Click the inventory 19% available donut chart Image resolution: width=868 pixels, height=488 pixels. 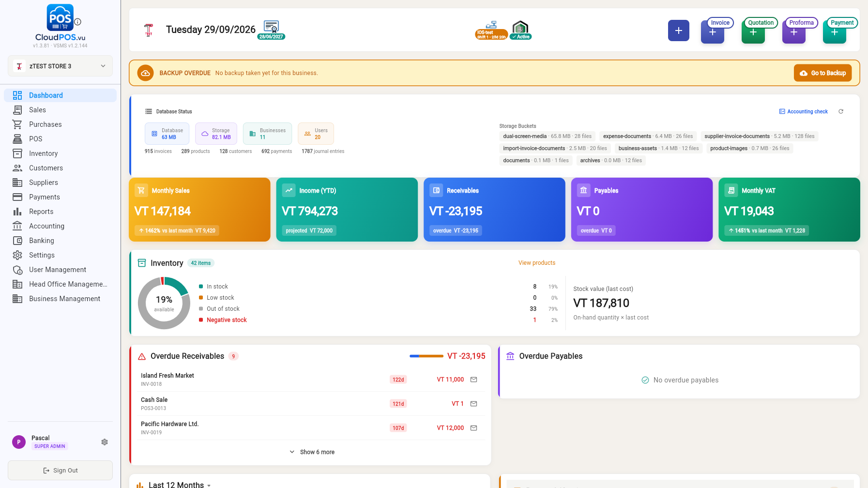(x=164, y=303)
